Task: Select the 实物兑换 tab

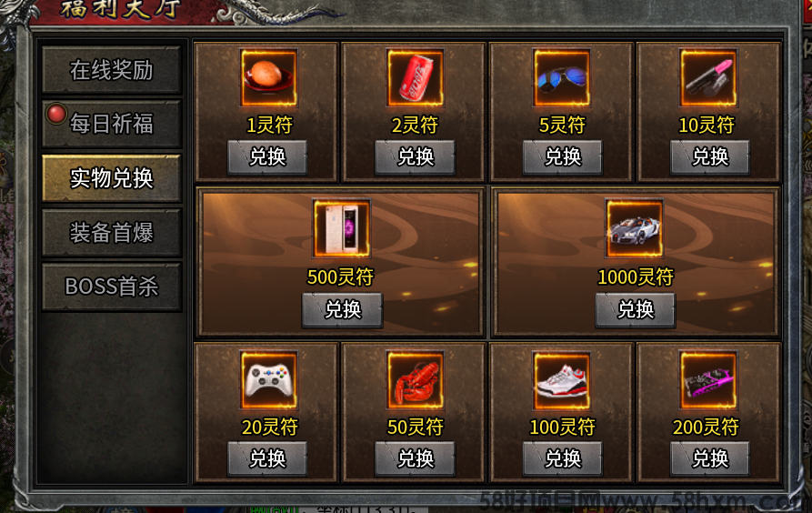Action: pyautogui.click(x=111, y=178)
